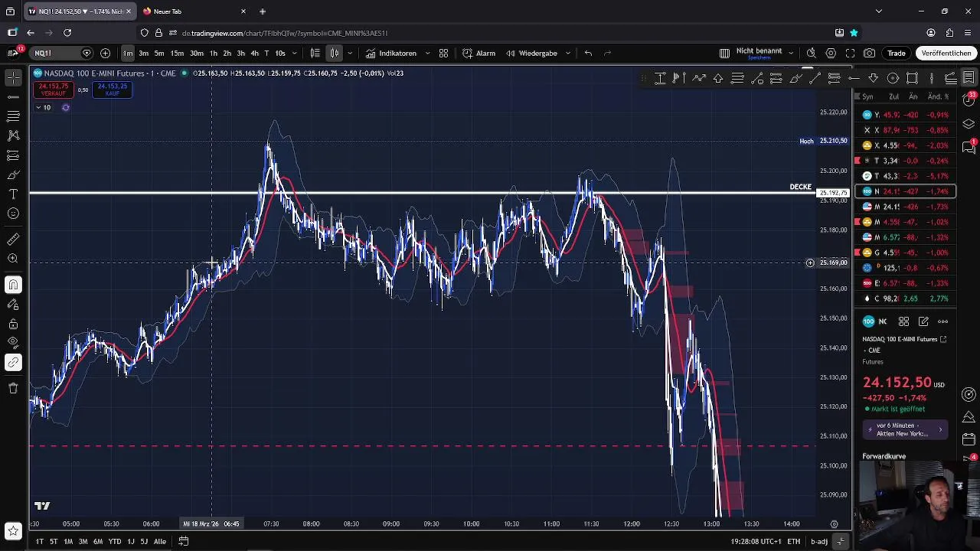The image size is (980, 551).
Task: Expand the Wiedergabe dropdown arrow
Action: [x=567, y=53]
